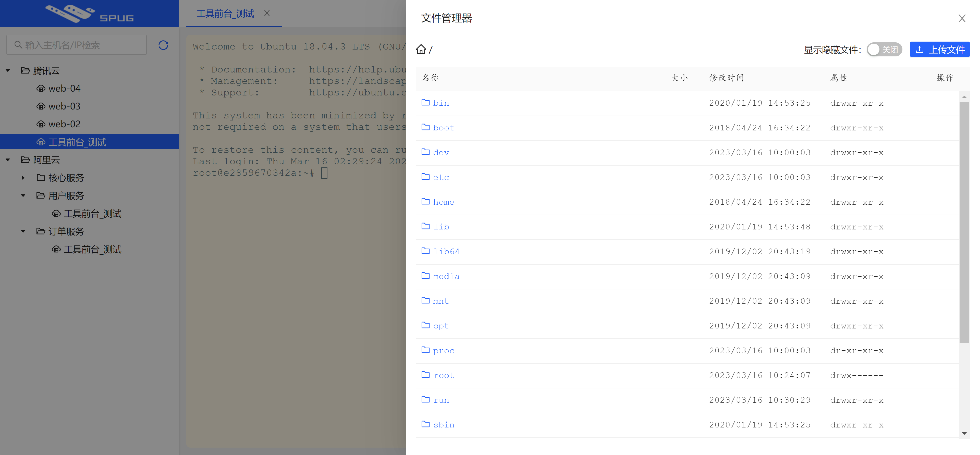Click the SPUG logo in the header

[x=89, y=14]
